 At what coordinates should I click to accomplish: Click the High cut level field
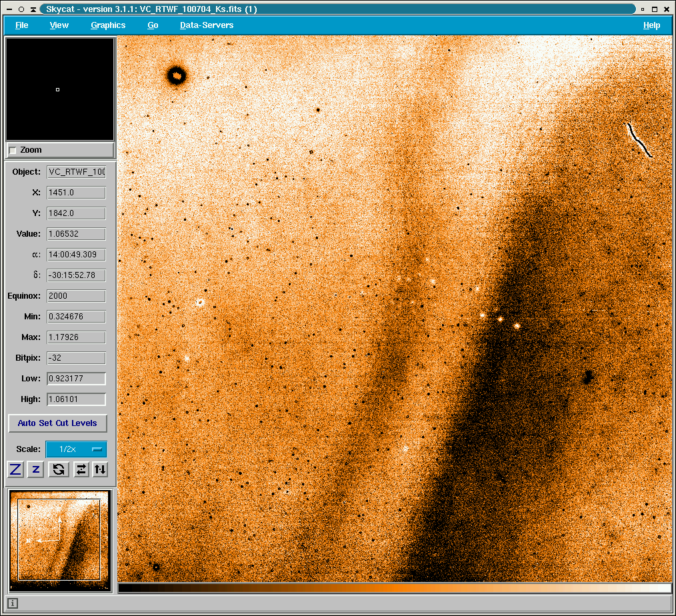coord(76,399)
